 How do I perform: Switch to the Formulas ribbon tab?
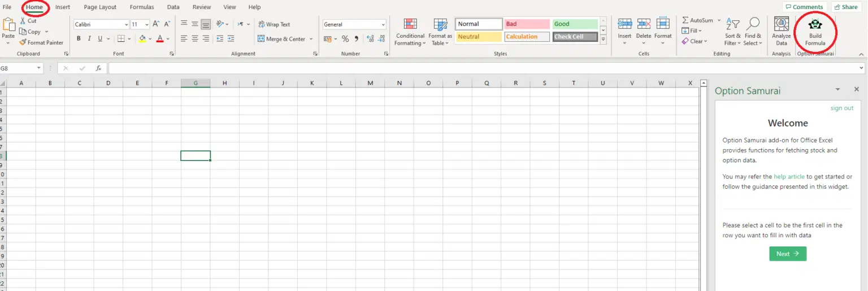[x=141, y=7]
